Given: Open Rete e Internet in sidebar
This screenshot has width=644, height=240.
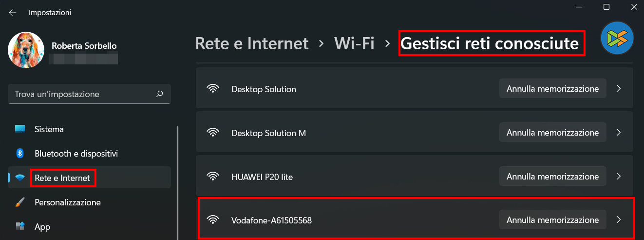Looking at the screenshot, I should 62,178.
